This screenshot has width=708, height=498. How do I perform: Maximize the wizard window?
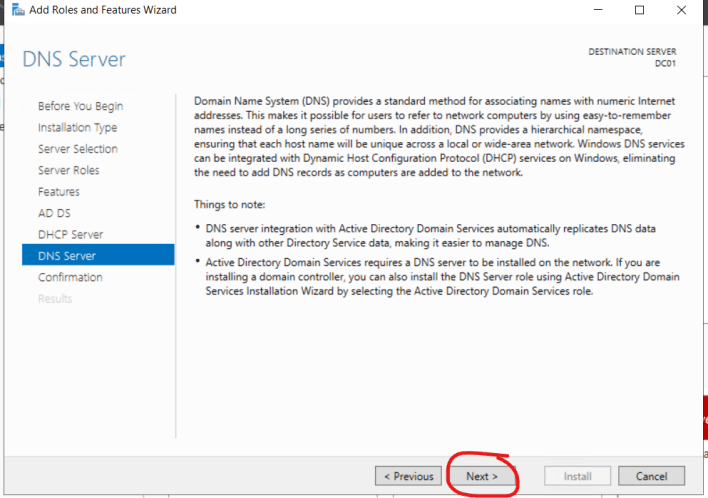[639, 9]
